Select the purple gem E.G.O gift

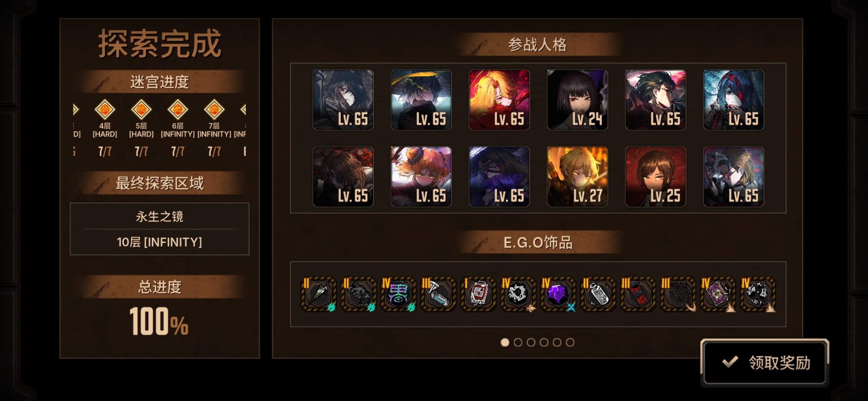pos(558,294)
